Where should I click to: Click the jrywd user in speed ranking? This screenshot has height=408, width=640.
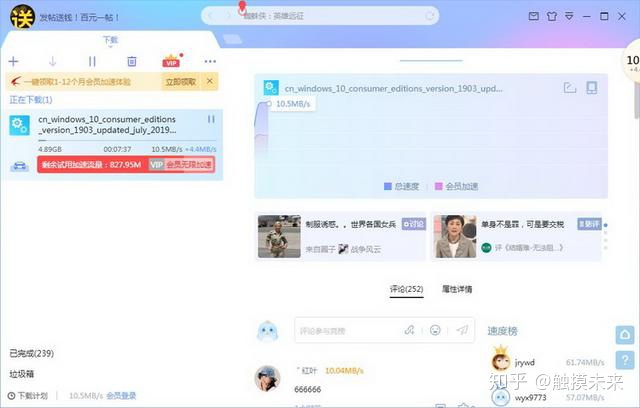point(524,362)
